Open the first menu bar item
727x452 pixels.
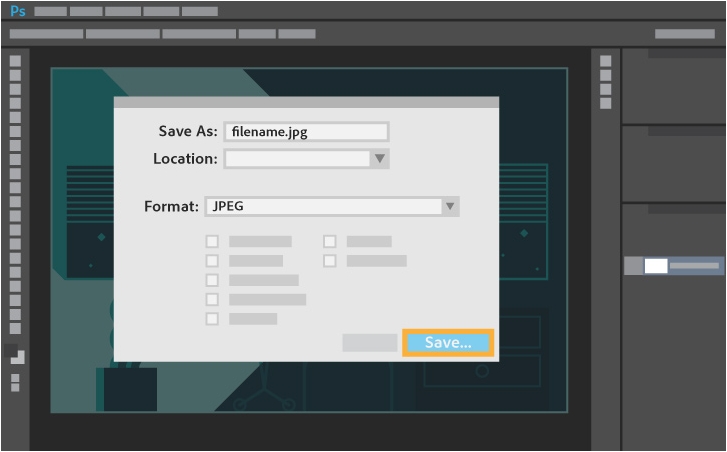point(51,11)
